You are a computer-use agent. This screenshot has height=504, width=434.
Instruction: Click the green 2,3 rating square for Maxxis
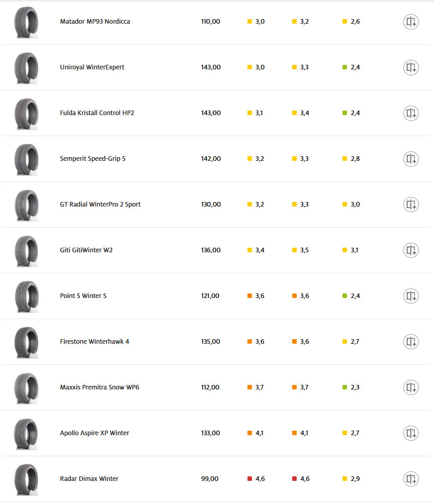(345, 387)
